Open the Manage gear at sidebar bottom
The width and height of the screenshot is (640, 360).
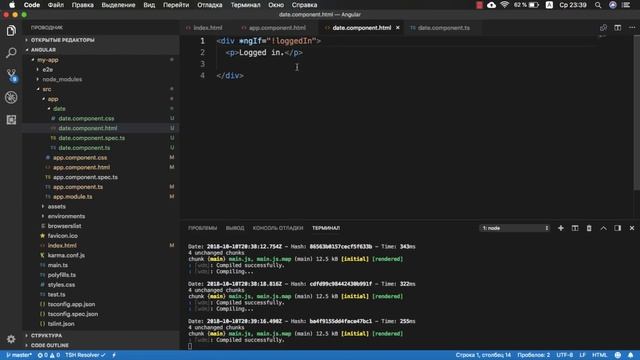(11, 339)
